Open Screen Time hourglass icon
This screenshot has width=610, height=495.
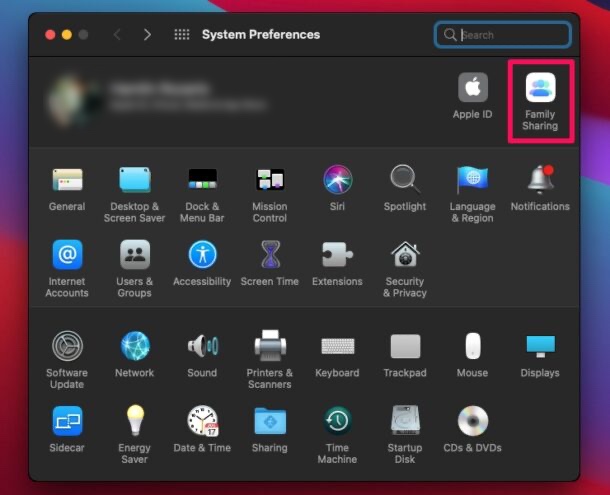pos(269,256)
